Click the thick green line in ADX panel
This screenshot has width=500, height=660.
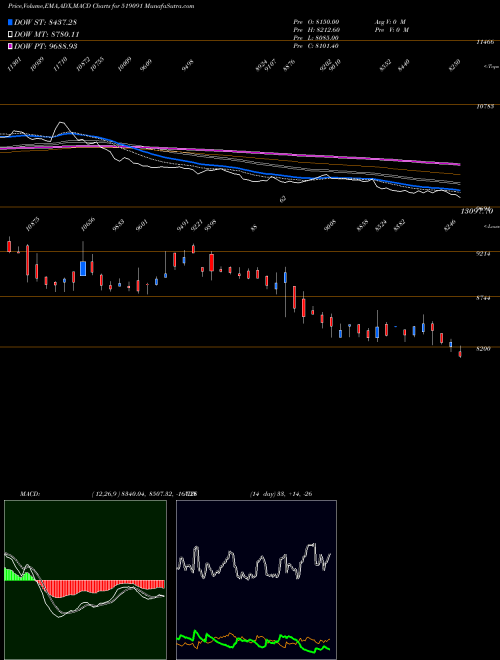point(253,641)
